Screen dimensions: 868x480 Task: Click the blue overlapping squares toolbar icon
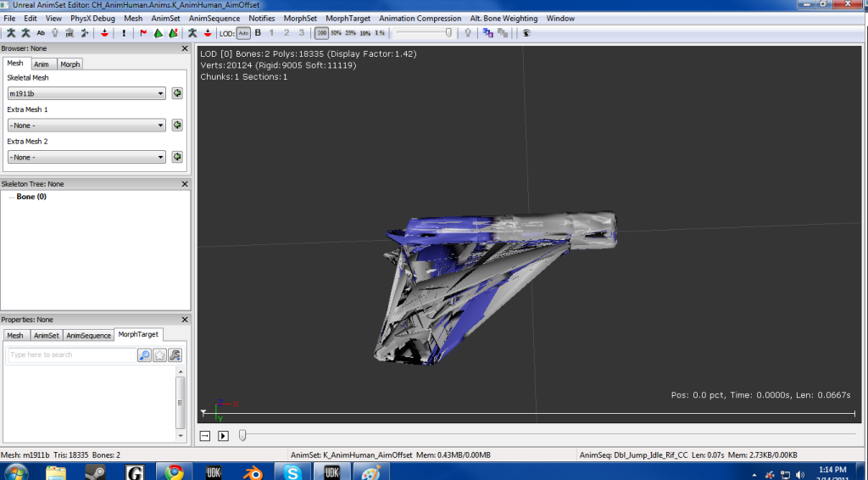point(487,33)
